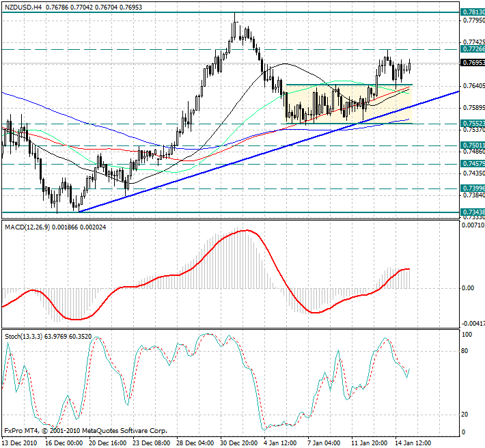Select the 0.78130 resistance price label
Screen dimensions: 485x448
click(x=473, y=12)
